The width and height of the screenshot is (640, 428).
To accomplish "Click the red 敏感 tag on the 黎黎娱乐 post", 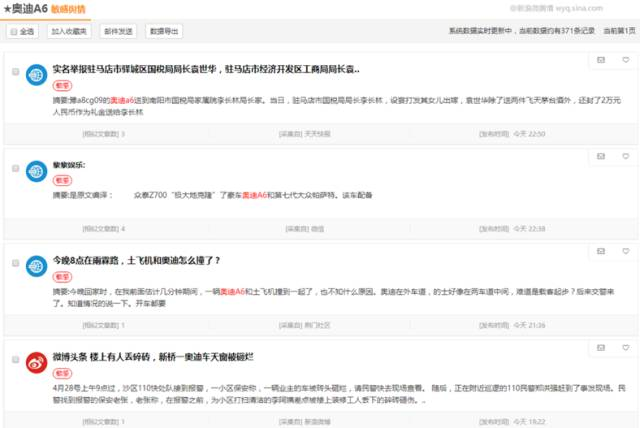I will (x=62, y=180).
